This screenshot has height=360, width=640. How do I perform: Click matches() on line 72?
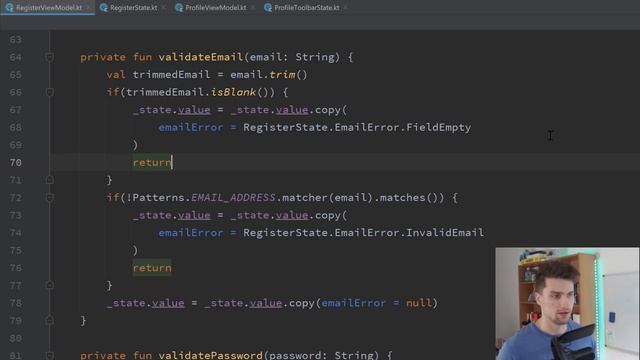pos(408,198)
